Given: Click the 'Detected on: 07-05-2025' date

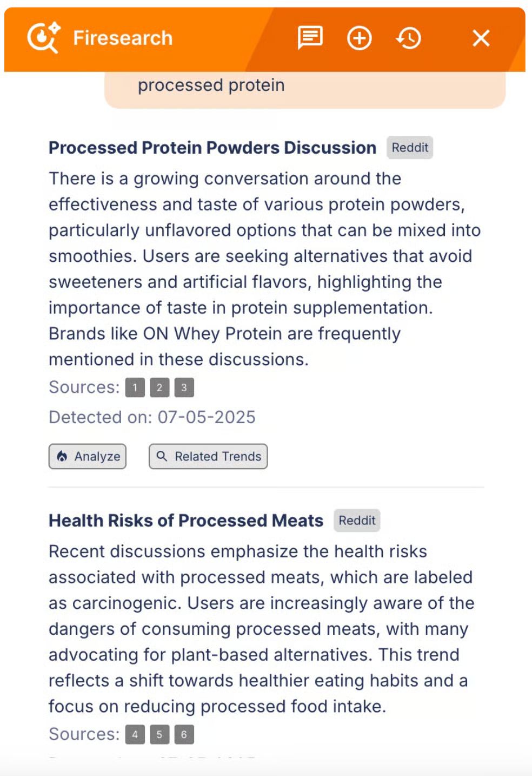Looking at the screenshot, I should pyautogui.click(x=152, y=417).
